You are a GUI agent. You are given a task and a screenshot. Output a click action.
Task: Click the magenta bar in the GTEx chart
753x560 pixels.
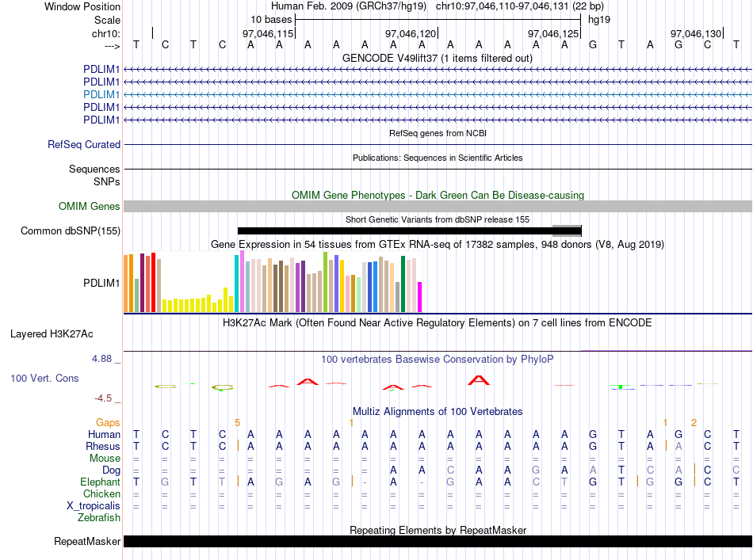(x=420, y=297)
